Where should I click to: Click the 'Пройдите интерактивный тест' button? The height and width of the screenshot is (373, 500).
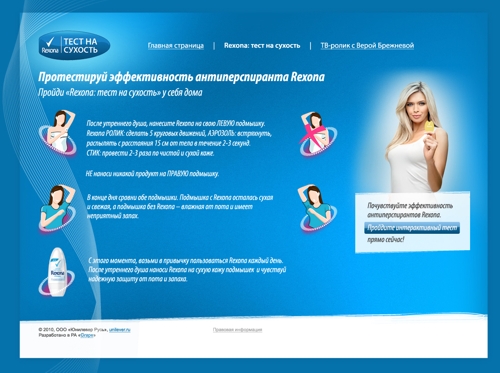pyautogui.click(x=412, y=228)
